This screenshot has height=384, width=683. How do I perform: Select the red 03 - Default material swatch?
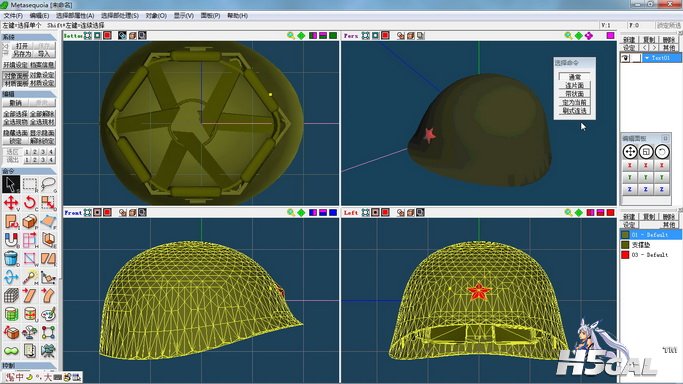[x=625, y=255]
